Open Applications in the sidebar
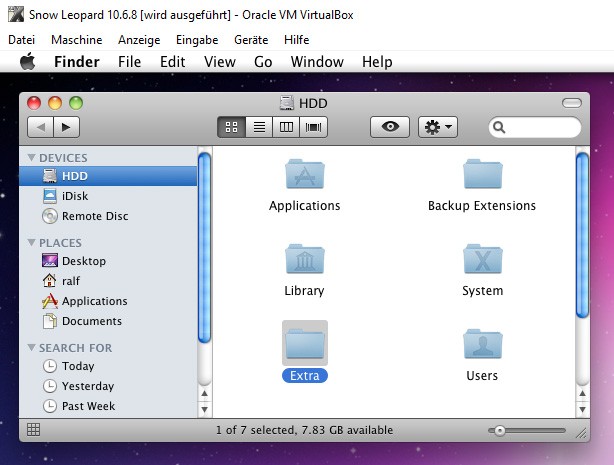This screenshot has width=614, height=465. (108, 301)
